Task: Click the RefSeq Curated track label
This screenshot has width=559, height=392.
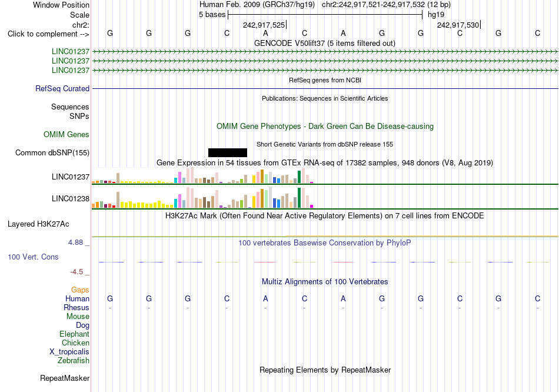Action: tap(62, 88)
